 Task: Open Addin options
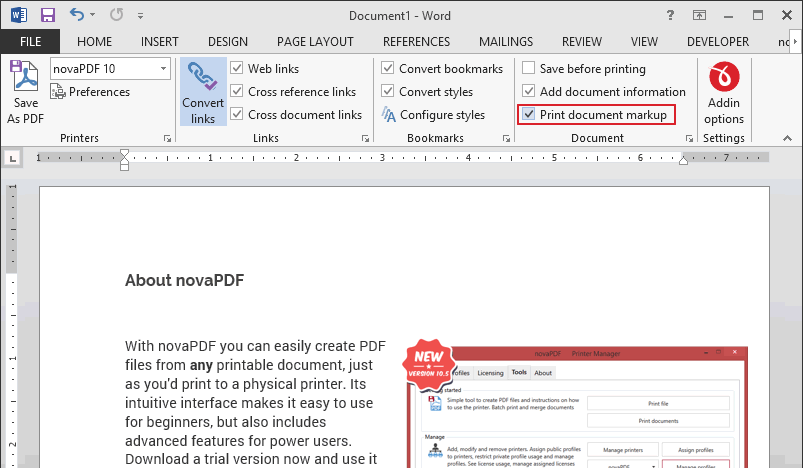(724, 93)
